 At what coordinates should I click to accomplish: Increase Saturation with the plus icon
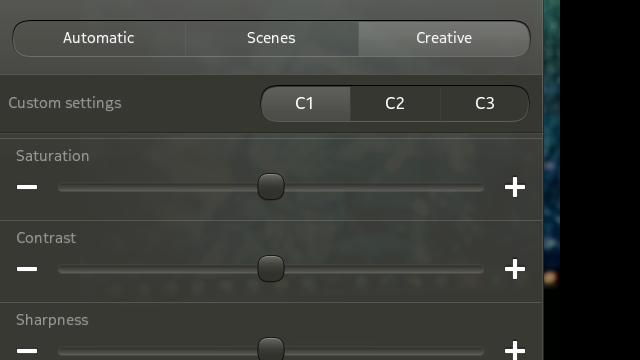(x=515, y=187)
